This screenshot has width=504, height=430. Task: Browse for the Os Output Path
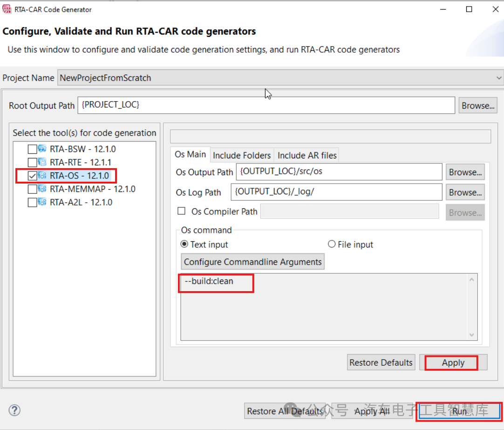coord(465,172)
